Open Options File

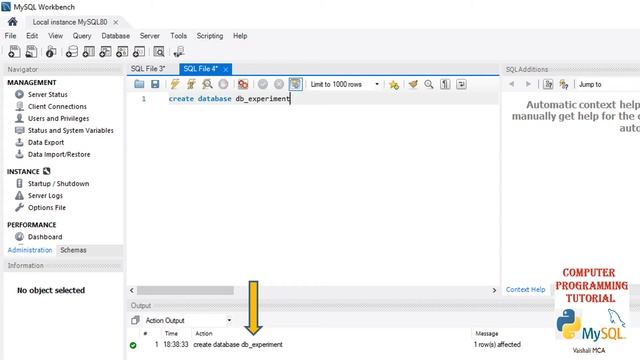click(x=47, y=207)
